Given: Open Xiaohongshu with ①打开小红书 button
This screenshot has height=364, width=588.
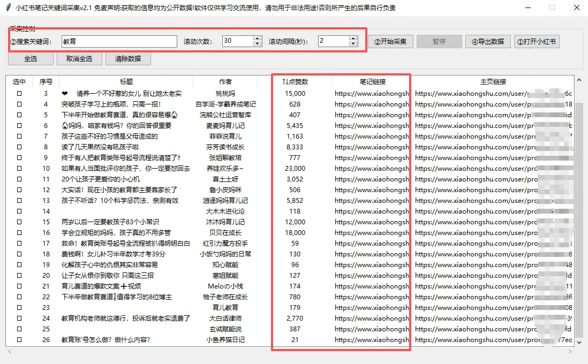Looking at the screenshot, I should [x=537, y=42].
